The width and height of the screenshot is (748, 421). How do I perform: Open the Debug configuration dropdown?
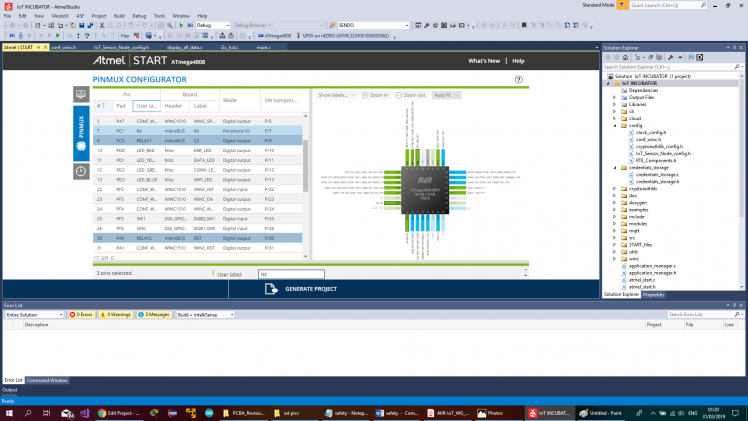pyautogui.click(x=213, y=25)
